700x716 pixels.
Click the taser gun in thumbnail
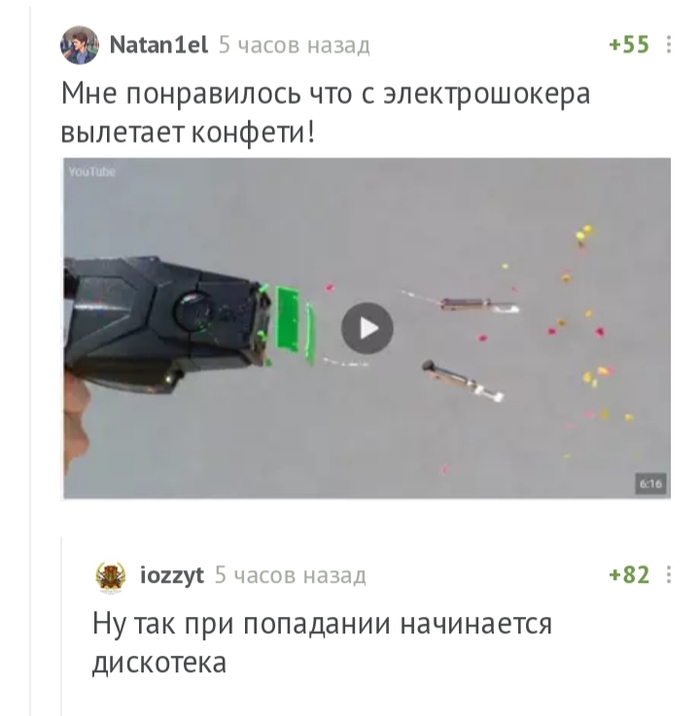[167, 320]
